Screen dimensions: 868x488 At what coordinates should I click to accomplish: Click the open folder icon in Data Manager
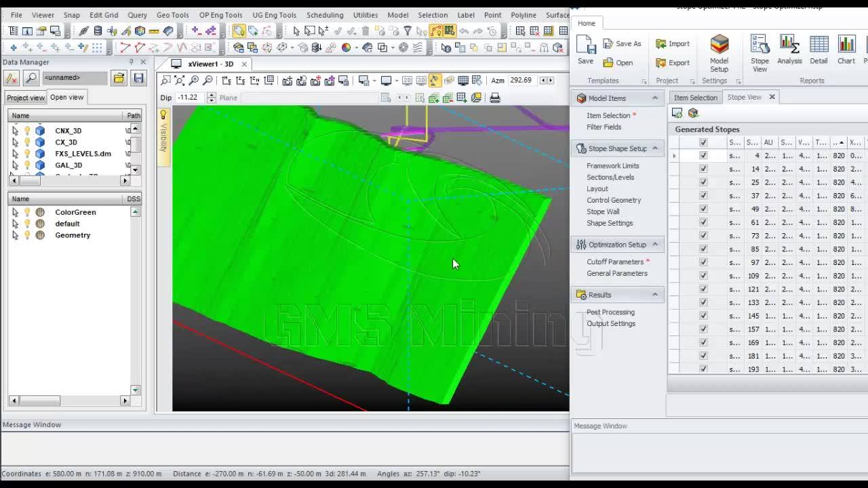point(119,78)
